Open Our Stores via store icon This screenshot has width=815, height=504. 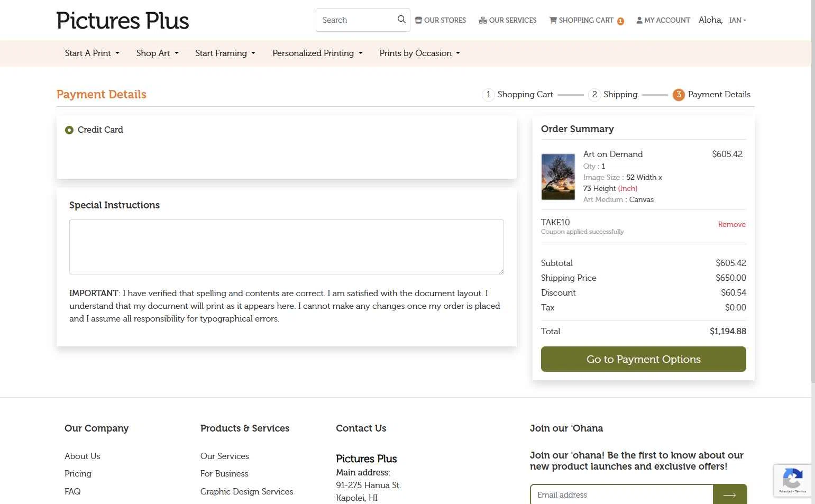coord(418,20)
